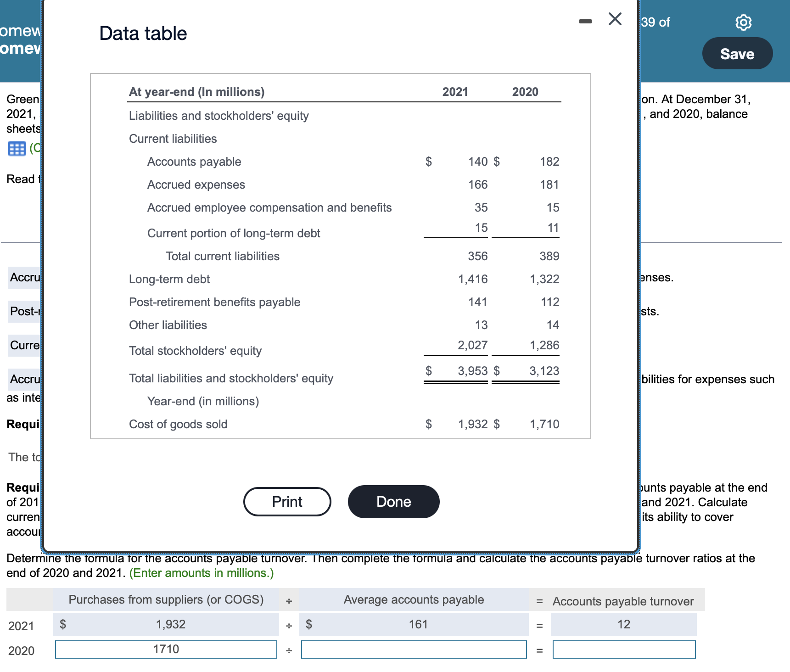790x672 pixels.
Task: Click the Save button
Action: click(x=737, y=53)
